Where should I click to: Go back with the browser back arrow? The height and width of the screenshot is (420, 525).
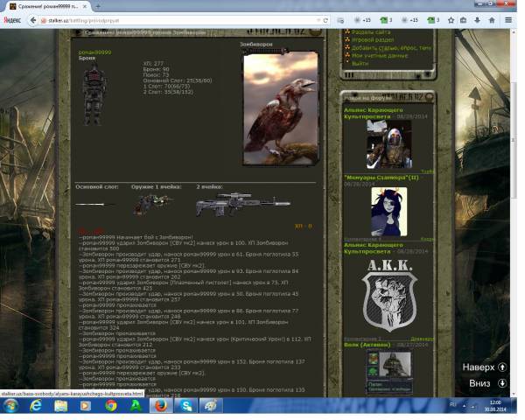(33, 20)
